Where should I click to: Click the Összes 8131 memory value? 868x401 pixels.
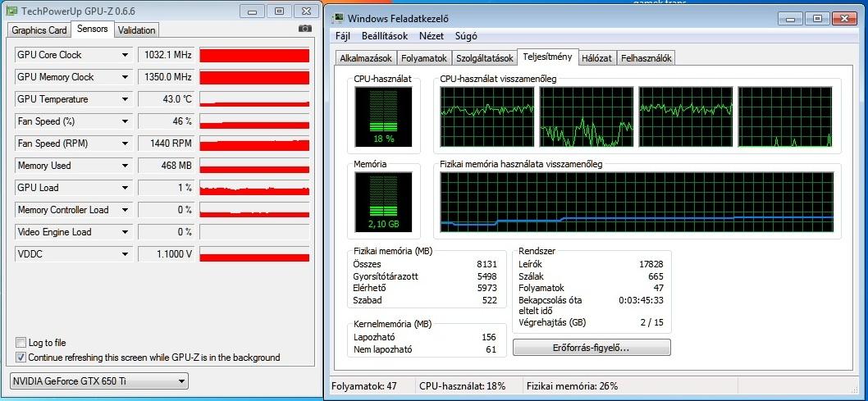pyautogui.click(x=487, y=264)
